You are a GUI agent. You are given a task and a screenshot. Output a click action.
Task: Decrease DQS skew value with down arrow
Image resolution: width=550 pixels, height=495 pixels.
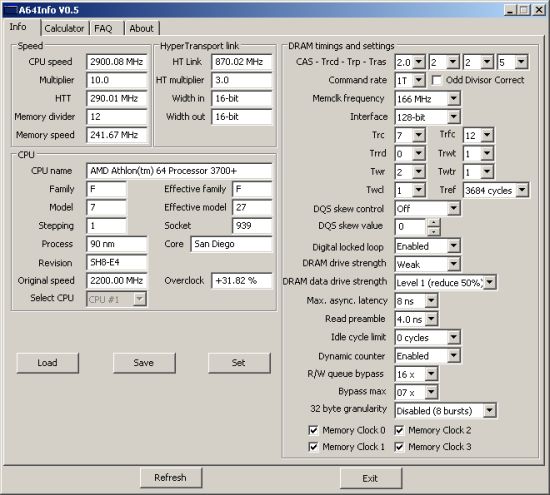pyautogui.click(x=434, y=232)
